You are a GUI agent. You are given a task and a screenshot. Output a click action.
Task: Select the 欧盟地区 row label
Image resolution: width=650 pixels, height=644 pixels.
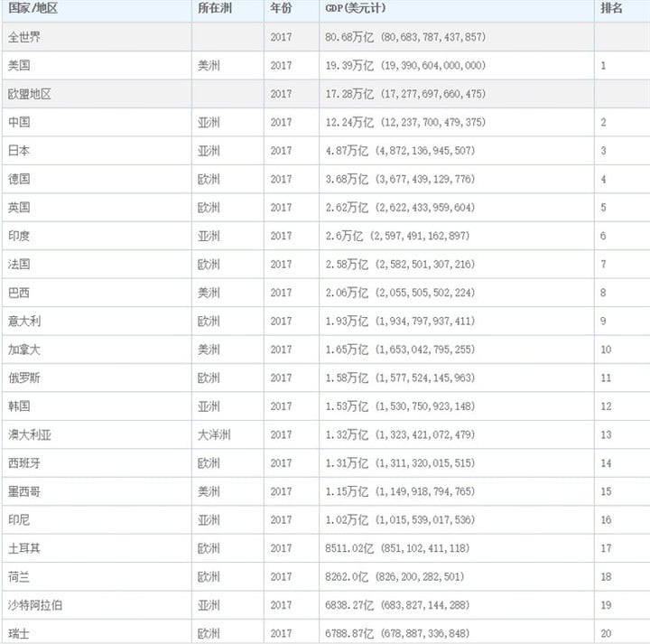pyautogui.click(x=30, y=94)
